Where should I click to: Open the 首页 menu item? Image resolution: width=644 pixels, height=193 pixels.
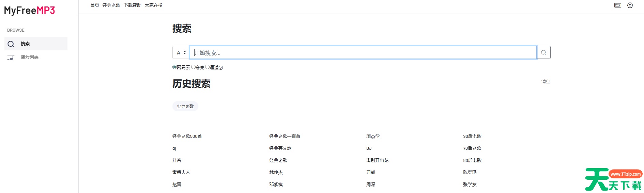tap(95, 5)
